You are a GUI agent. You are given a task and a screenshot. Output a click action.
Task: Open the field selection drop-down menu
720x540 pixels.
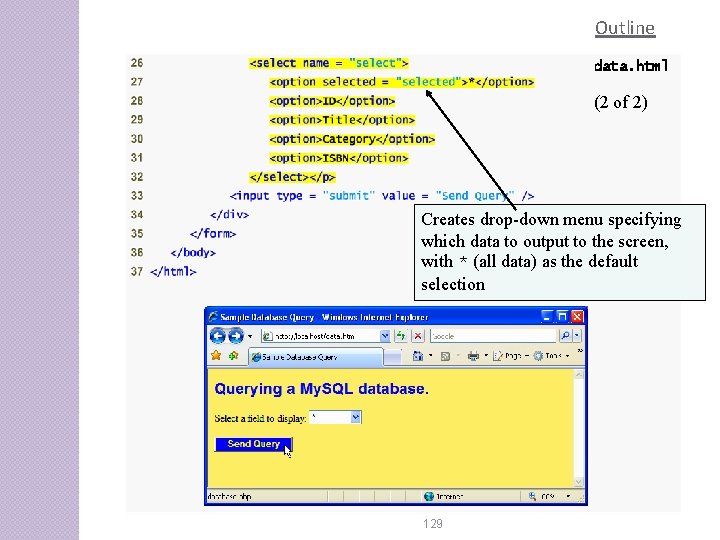[x=336, y=417]
